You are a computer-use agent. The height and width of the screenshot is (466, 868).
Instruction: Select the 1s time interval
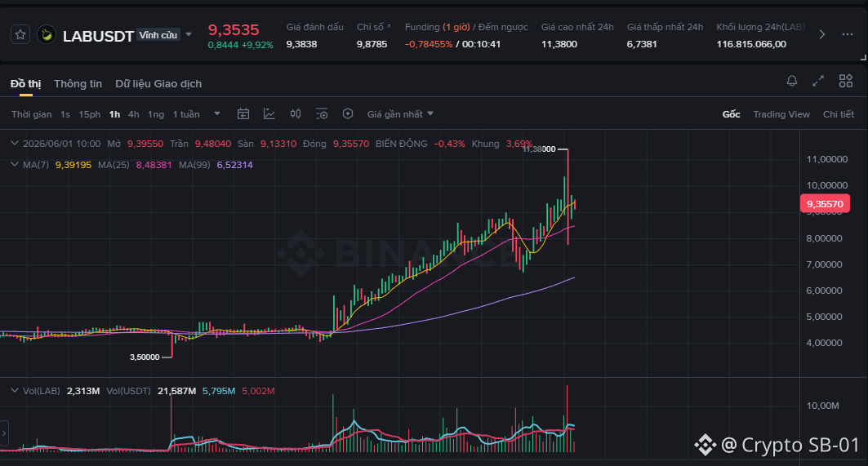65,114
